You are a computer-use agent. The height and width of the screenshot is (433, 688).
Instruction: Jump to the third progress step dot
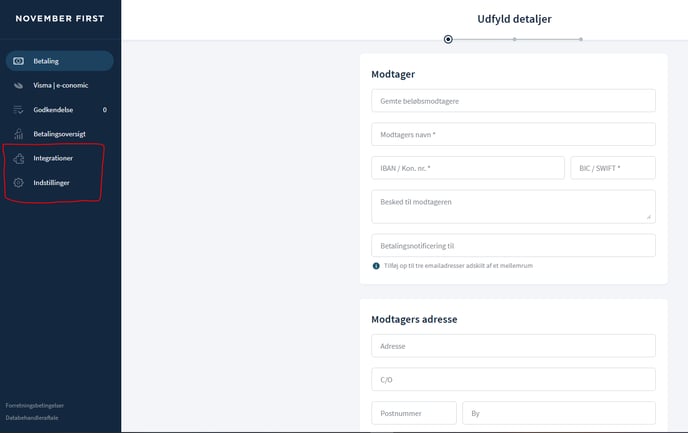click(x=581, y=39)
